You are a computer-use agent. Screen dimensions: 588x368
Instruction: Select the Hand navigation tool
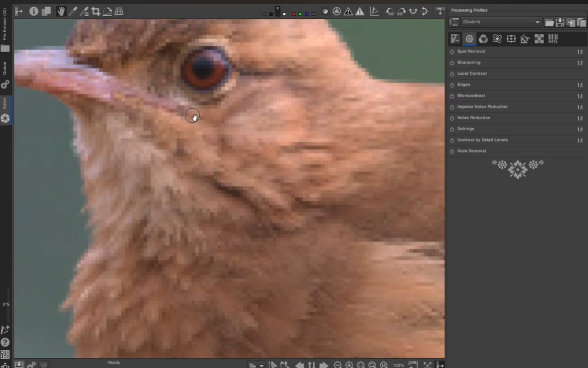[x=61, y=11]
